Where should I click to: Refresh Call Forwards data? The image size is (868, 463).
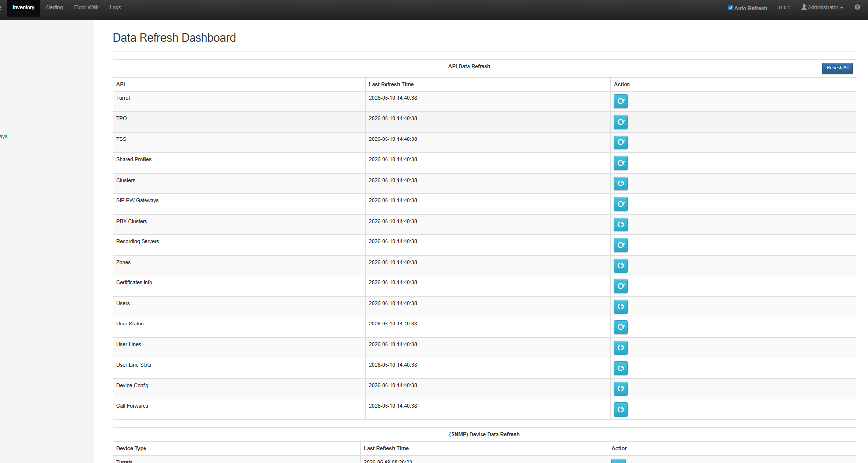click(x=621, y=410)
